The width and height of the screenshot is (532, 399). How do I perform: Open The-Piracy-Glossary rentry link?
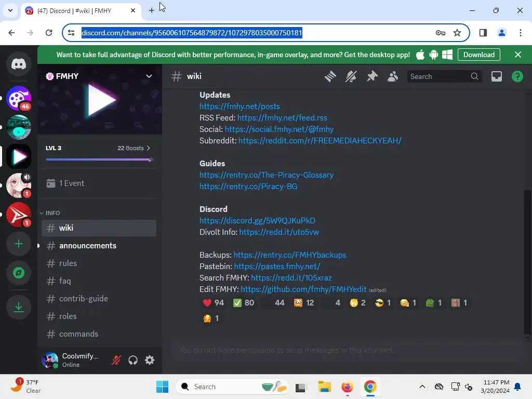coord(267,175)
